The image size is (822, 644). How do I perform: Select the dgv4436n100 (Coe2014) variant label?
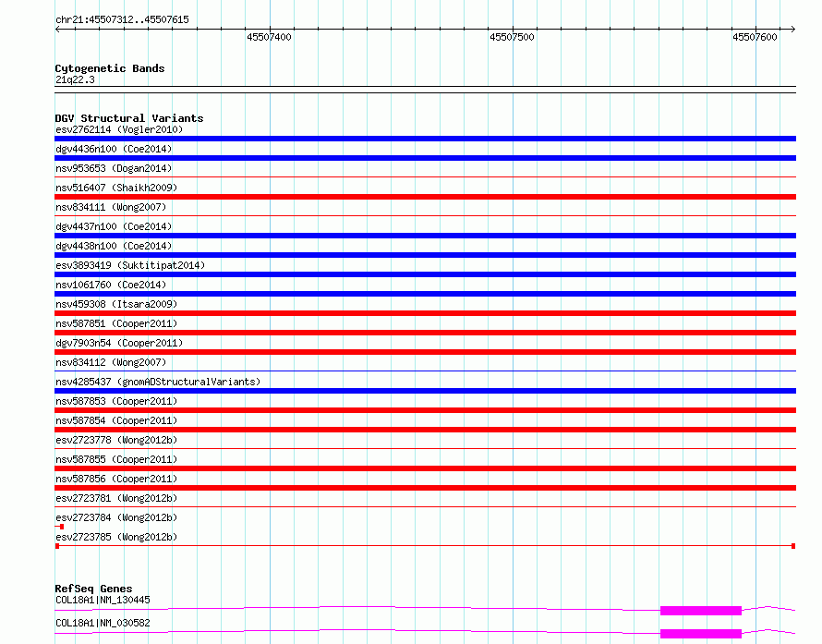click(x=114, y=149)
